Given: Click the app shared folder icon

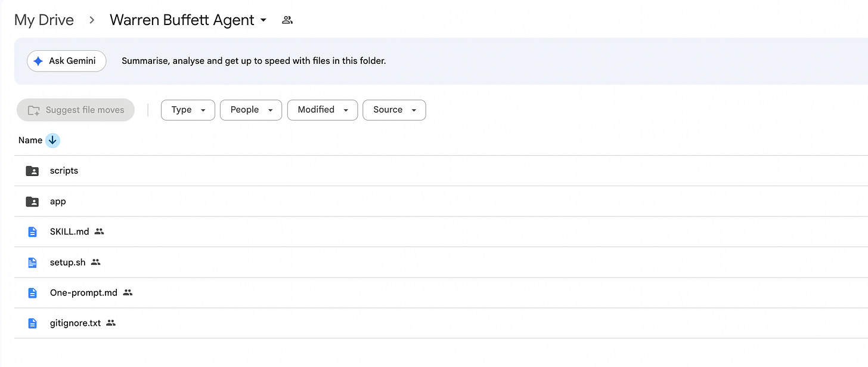Looking at the screenshot, I should (x=33, y=202).
